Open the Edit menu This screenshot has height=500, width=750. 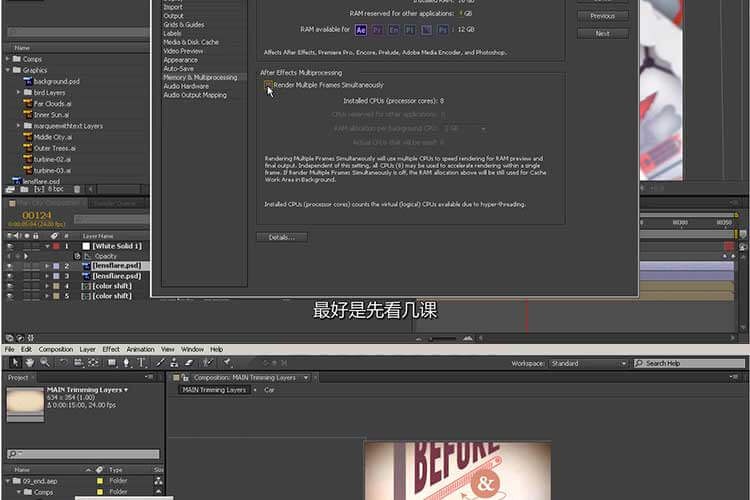(x=26, y=349)
